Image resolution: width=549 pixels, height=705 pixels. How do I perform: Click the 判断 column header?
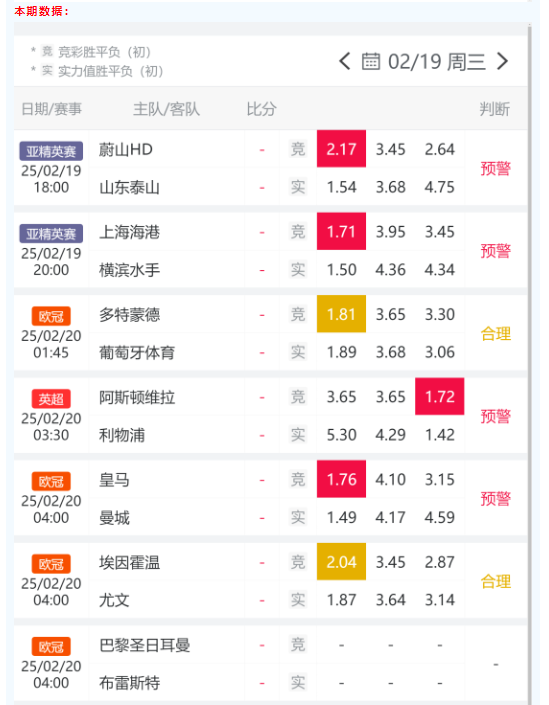(x=495, y=109)
